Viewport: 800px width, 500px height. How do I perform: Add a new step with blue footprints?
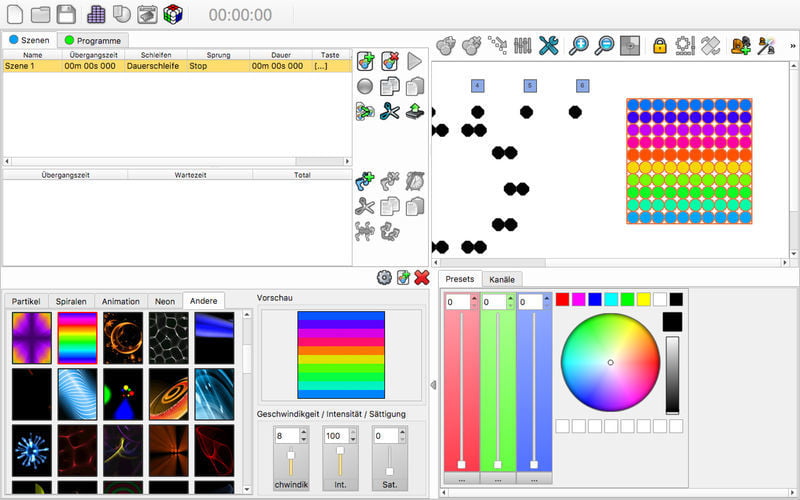point(365,181)
